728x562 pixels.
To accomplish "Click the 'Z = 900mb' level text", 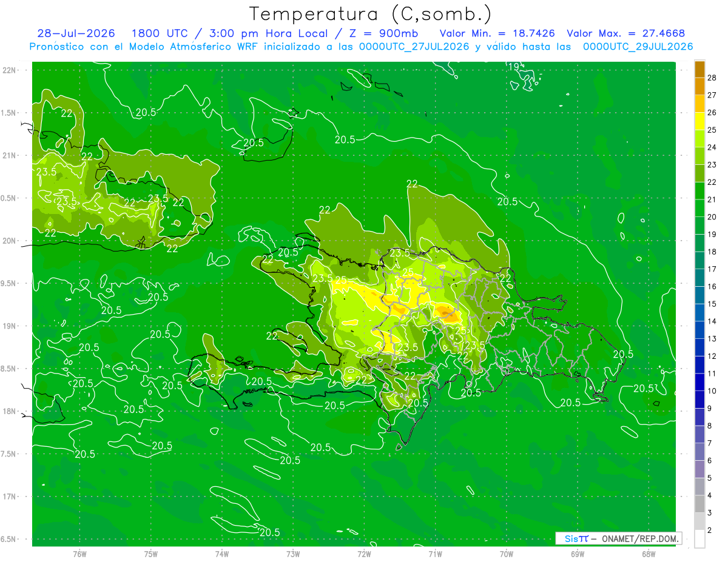I will click(382, 33).
